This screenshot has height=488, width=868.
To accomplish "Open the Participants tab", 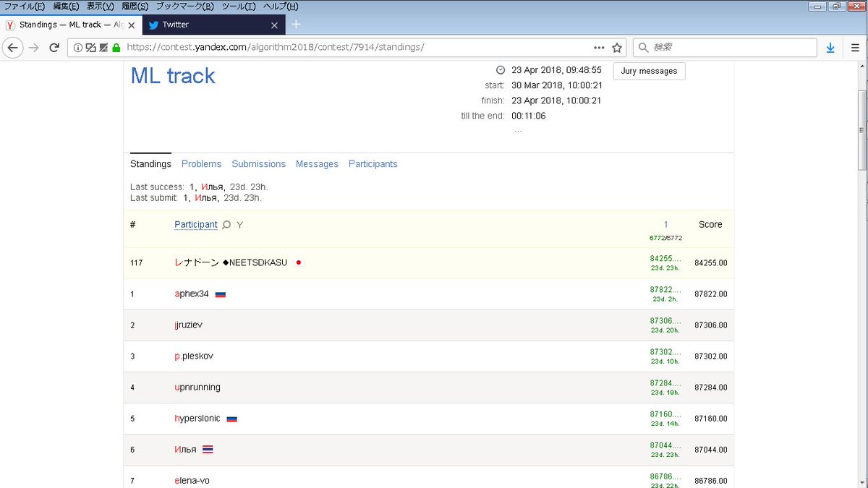I will click(x=373, y=164).
